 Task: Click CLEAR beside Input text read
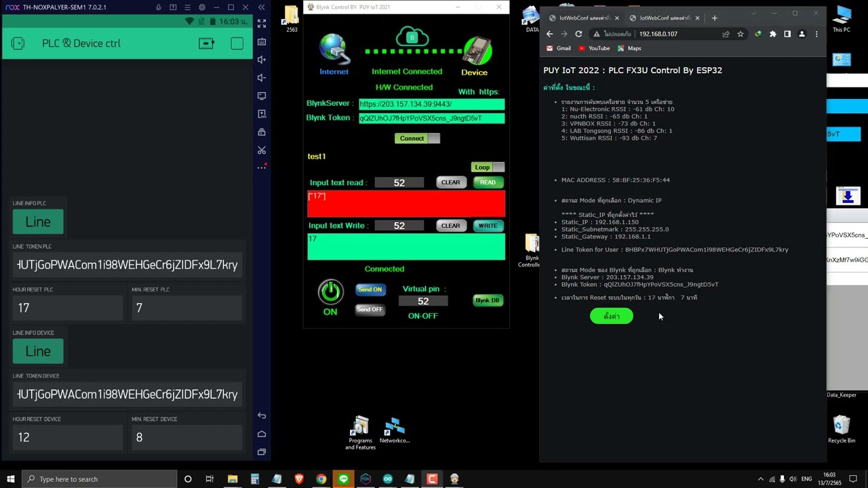click(x=450, y=182)
